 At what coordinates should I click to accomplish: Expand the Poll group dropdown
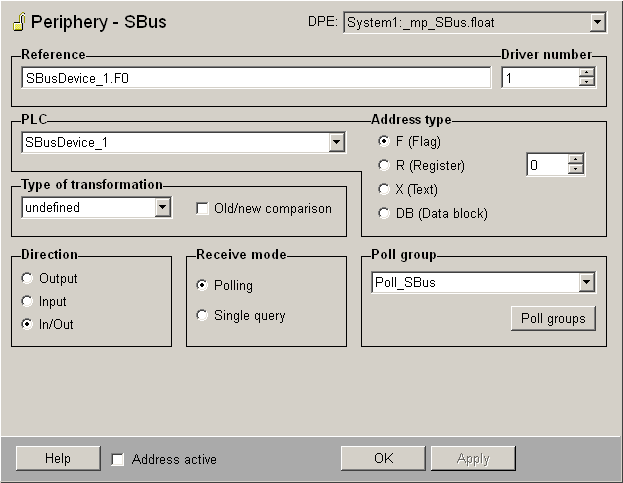(586, 283)
